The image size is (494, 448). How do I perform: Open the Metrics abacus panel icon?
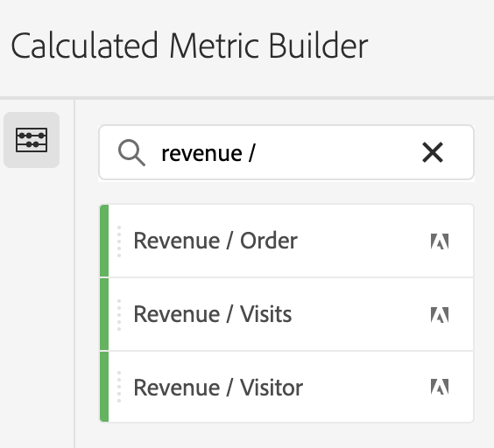coord(32,140)
